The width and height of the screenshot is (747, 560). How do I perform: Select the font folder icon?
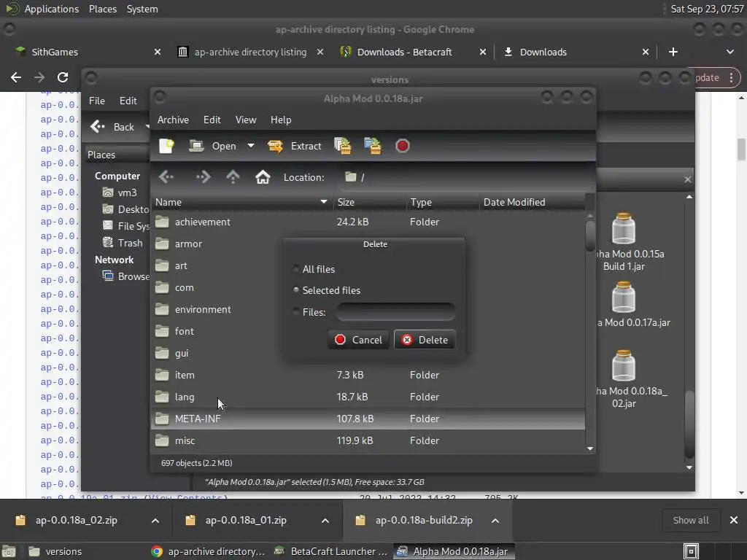tap(163, 332)
